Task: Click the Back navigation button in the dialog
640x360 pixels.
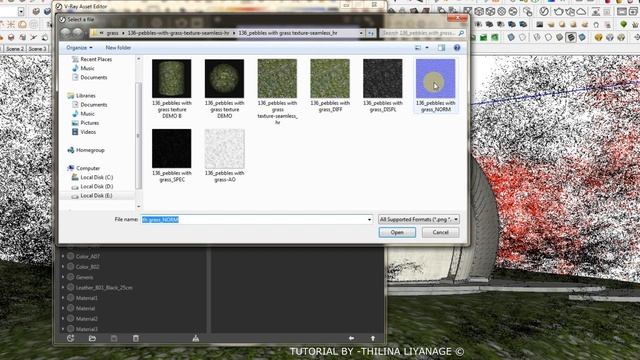Action: point(66,33)
